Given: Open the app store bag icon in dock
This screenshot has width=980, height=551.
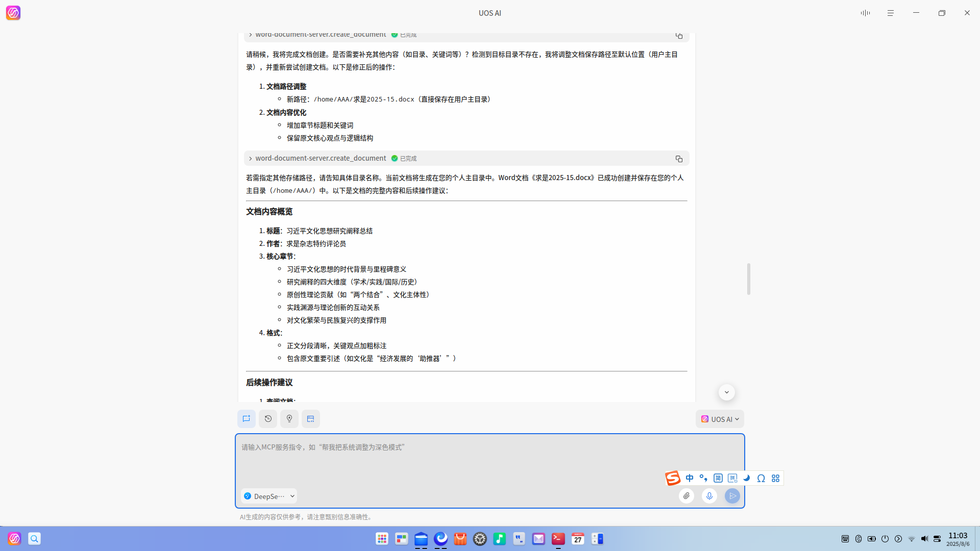Looking at the screenshot, I should 460,539.
